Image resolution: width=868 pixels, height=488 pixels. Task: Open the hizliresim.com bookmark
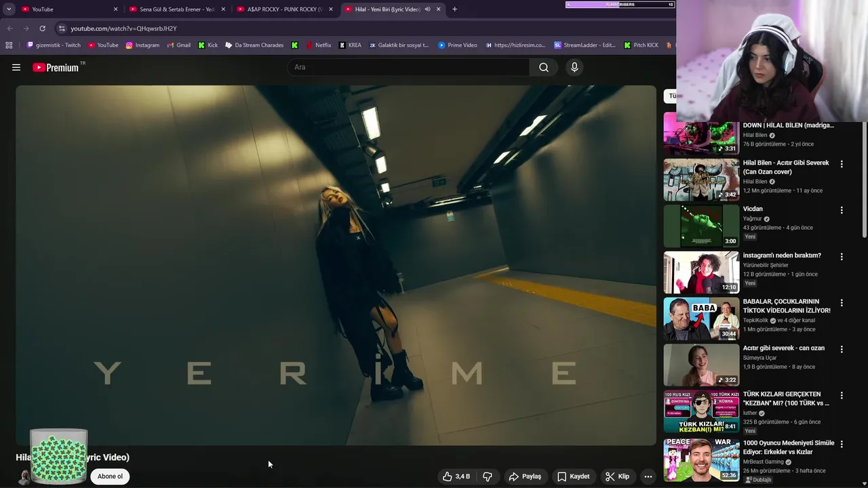point(515,45)
